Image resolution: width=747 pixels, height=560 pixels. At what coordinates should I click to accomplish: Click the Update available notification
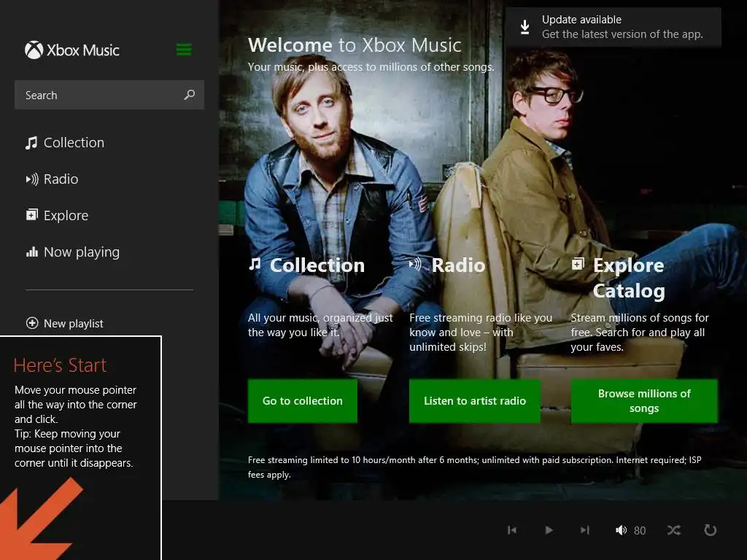coord(614,27)
